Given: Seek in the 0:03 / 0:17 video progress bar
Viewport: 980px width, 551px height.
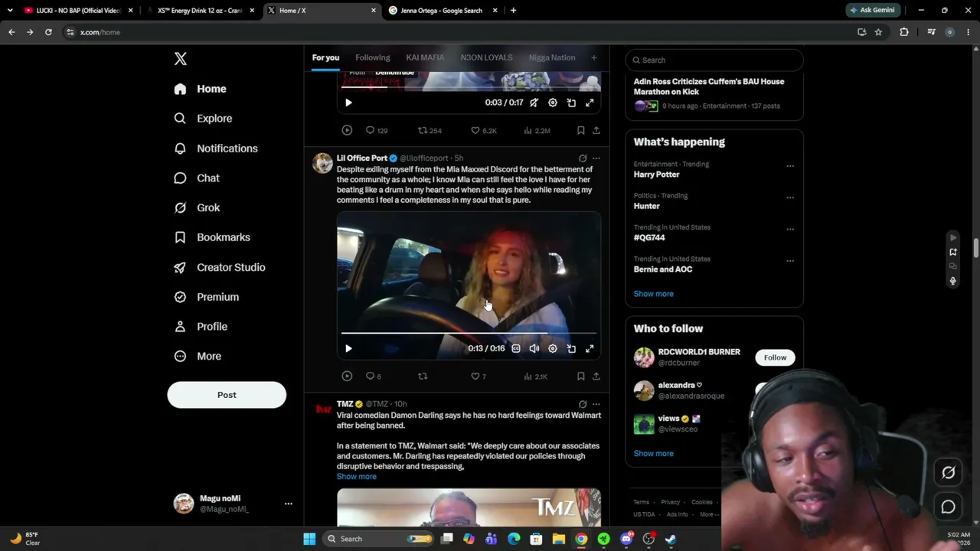Looking at the screenshot, I should point(469,87).
